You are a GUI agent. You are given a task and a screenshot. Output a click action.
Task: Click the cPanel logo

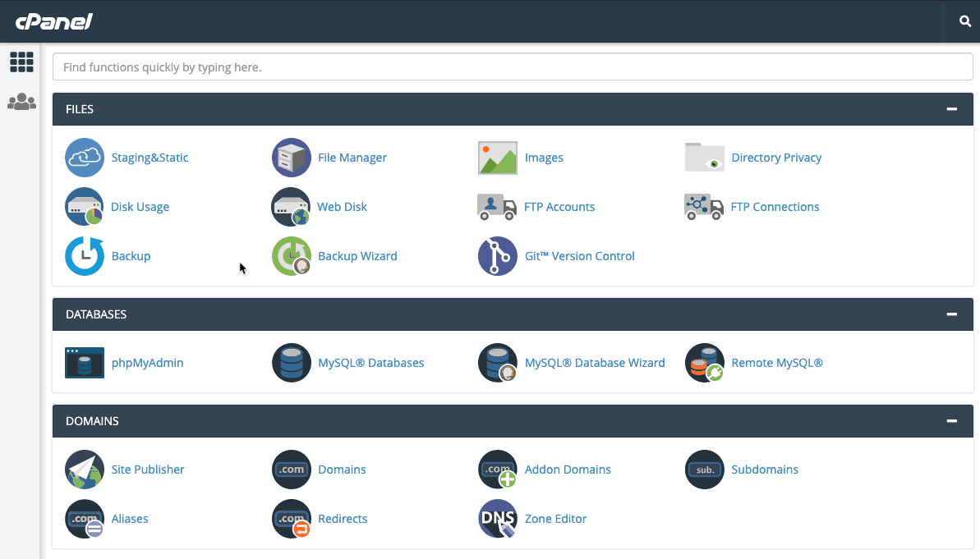pyautogui.click(x=54, y=22)
